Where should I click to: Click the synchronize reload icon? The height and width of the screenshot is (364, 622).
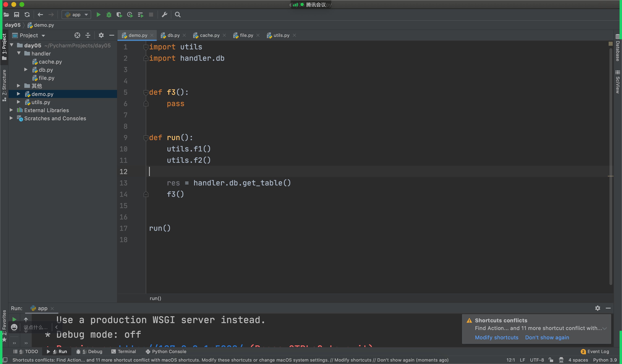(x=27, y=15)
